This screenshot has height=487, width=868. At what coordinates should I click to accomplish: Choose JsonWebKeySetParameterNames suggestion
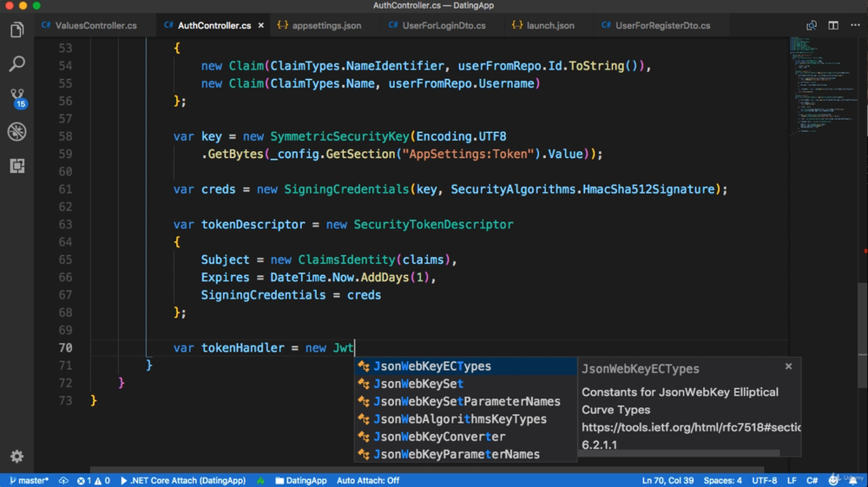465,401
